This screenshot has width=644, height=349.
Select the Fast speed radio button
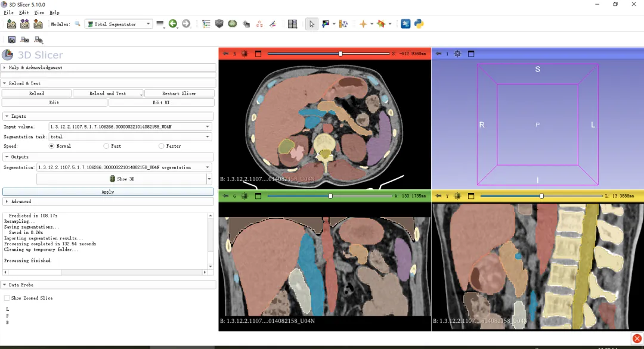pyautogui.click(x=106, y=146)
